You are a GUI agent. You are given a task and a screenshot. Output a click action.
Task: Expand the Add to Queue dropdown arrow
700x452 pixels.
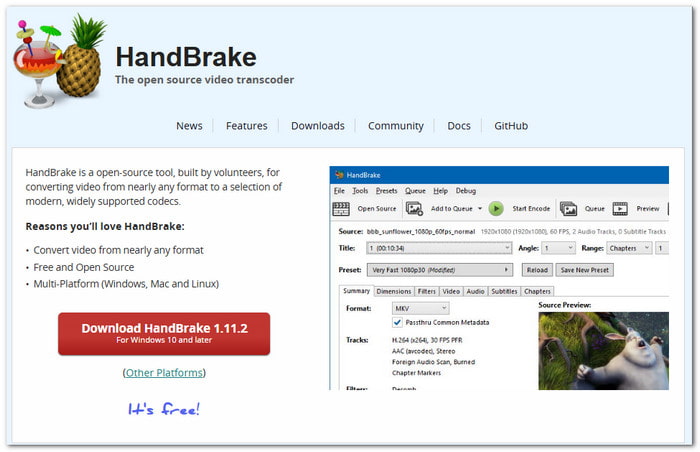480,209
